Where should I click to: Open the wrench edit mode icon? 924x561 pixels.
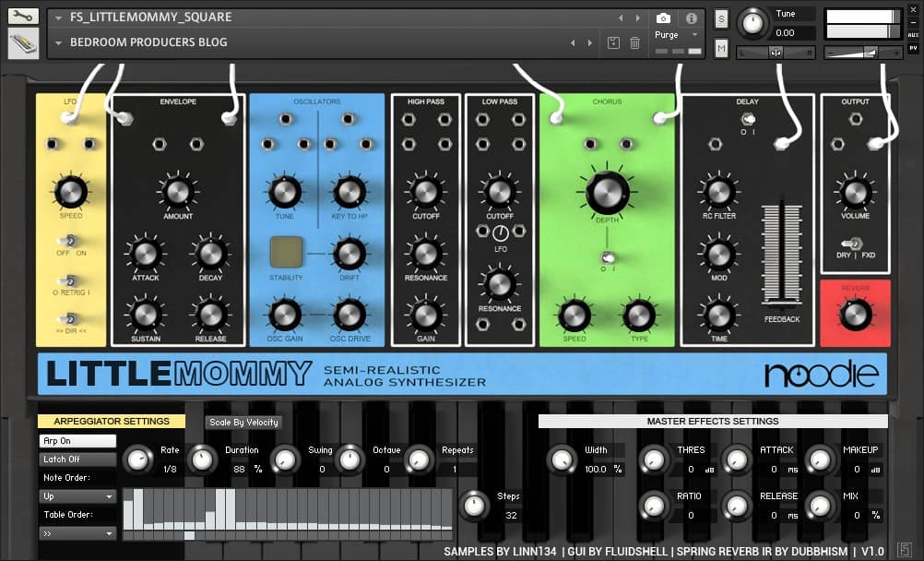coord(23,16)
